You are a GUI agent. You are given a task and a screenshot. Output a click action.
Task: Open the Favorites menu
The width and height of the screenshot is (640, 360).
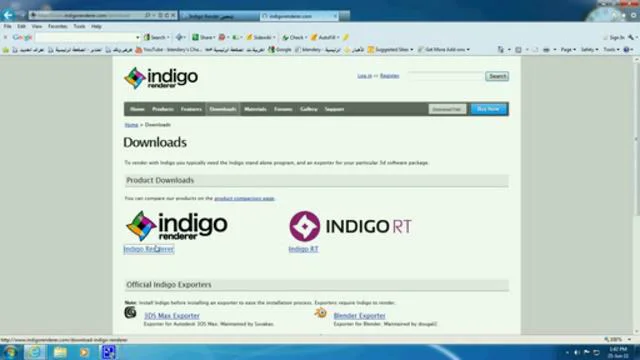[x=58, y=26]
